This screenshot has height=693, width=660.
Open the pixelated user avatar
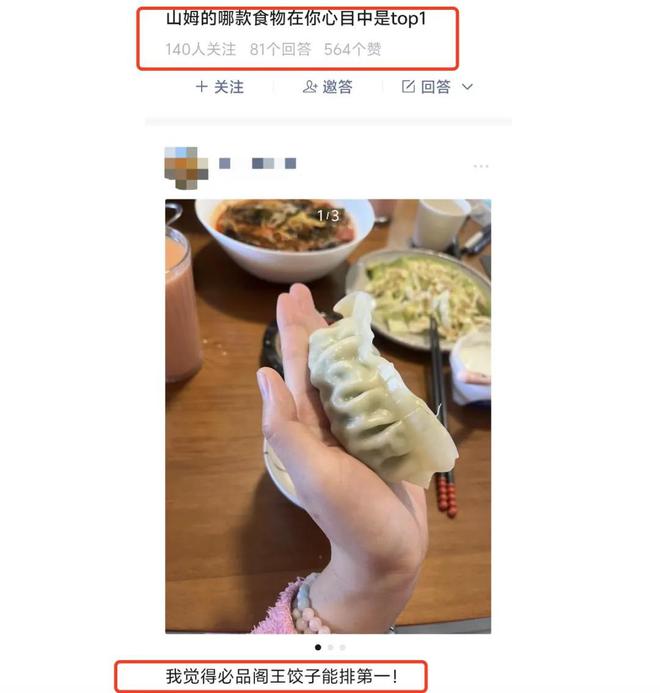[186, 168]
